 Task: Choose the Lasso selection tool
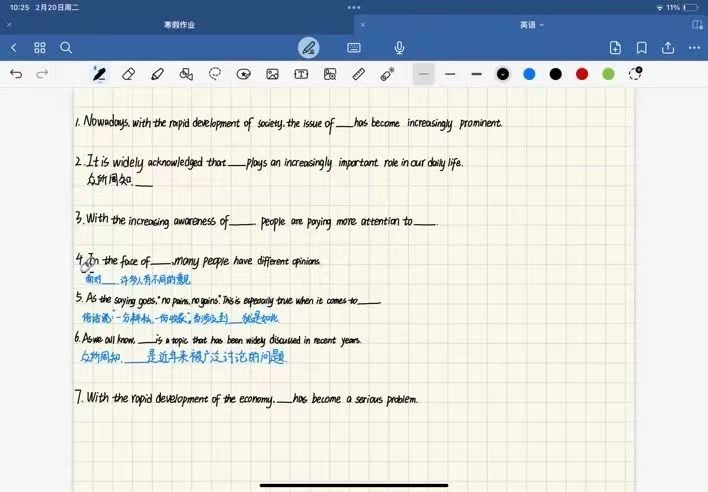[214, 74]
